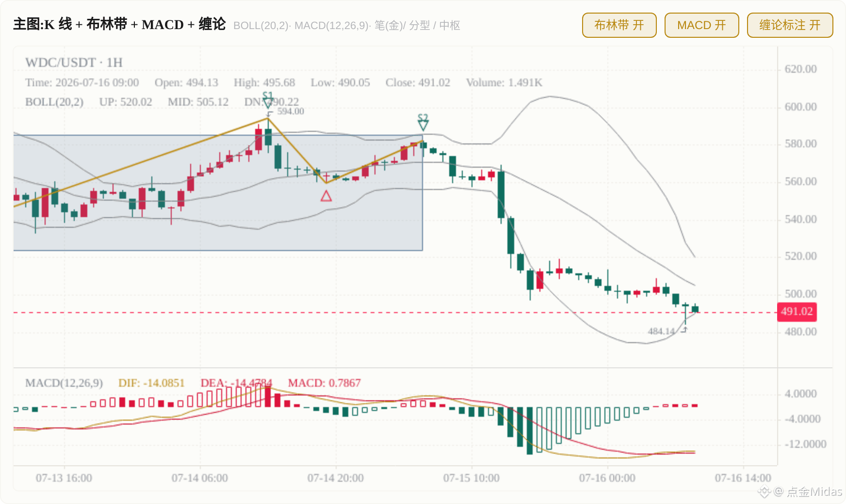Click the 480.00 price axis label
This screenshot has width=846, height=504.
800,332
